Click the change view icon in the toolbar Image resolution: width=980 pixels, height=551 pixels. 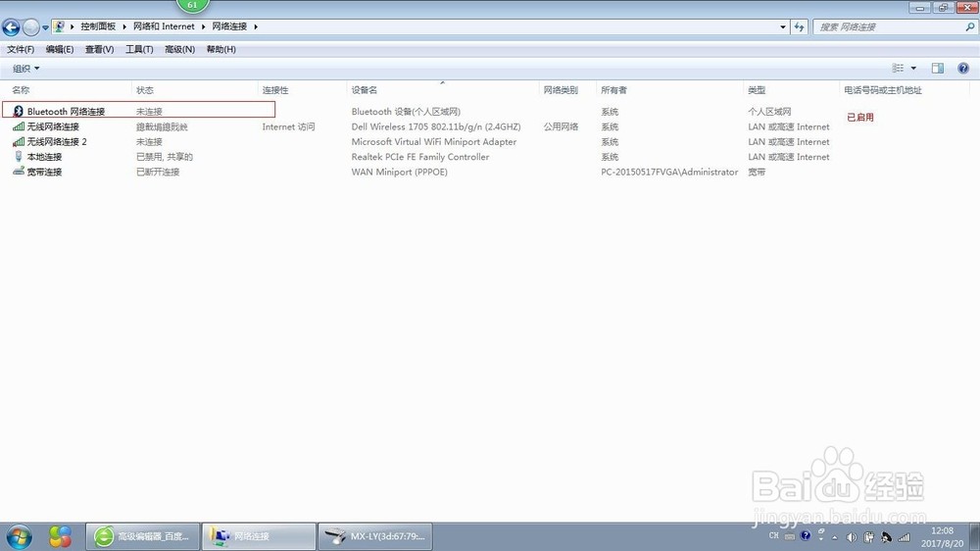click(x=898, y=68)
